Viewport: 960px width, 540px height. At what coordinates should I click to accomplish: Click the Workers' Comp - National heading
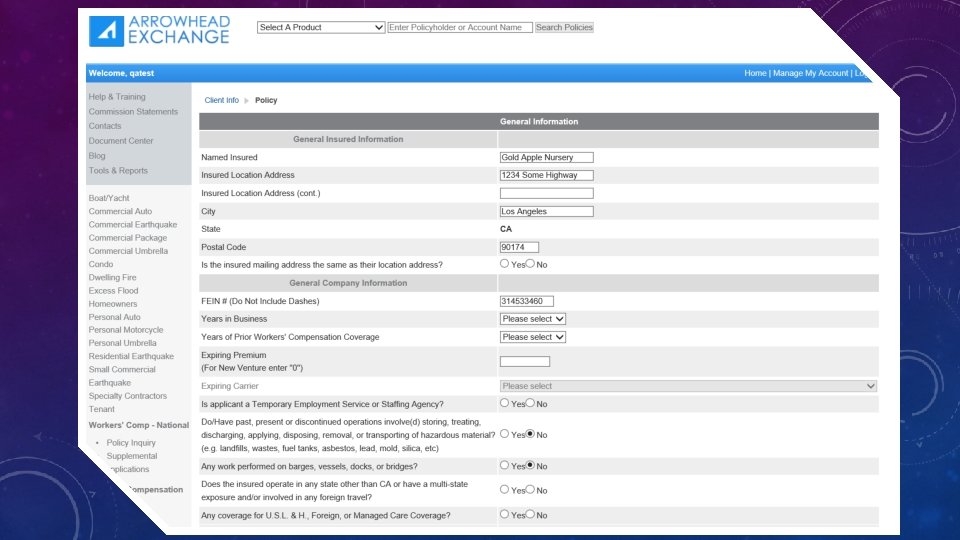tap(138, 425)
